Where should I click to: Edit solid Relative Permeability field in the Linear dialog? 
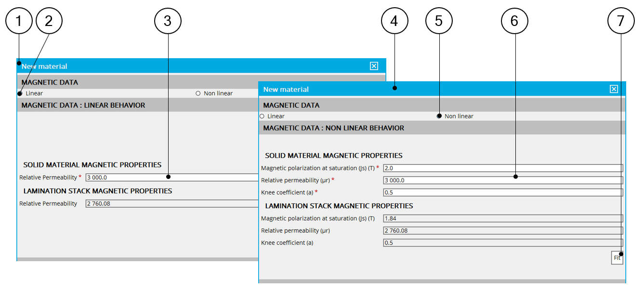coord(171,177)
